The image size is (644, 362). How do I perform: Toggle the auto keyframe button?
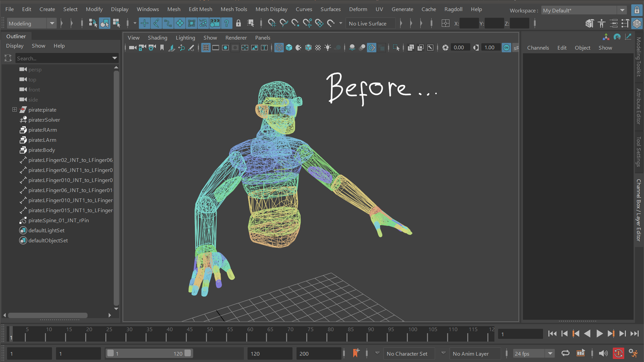(618, 353)
